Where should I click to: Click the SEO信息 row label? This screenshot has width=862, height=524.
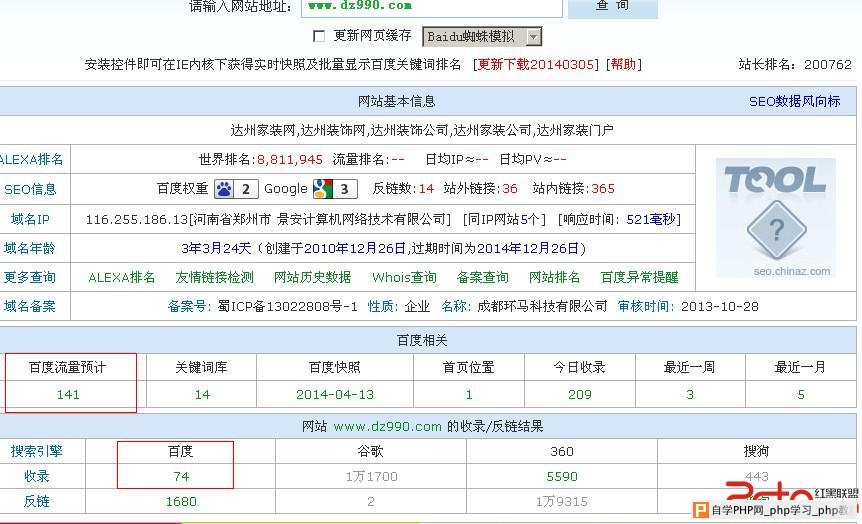coord(30,190)
